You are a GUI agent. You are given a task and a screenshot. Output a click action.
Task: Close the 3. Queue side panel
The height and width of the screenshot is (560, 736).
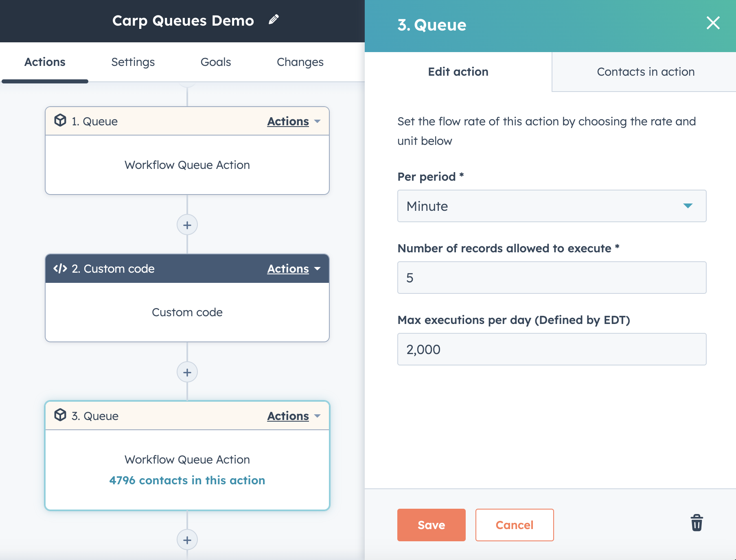[x=713, y=23]
